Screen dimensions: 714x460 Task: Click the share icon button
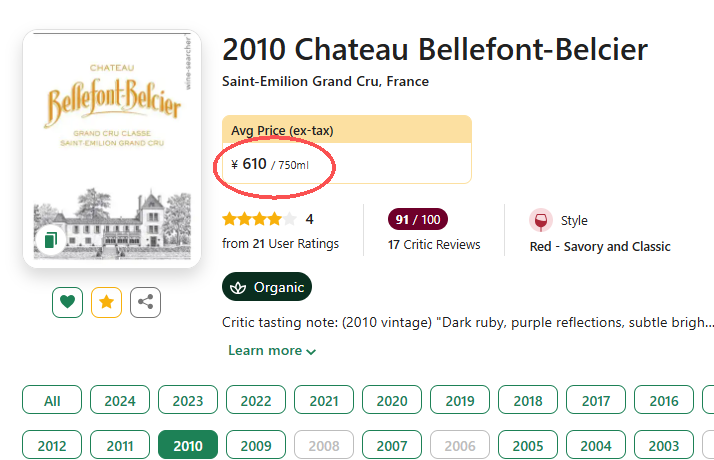tap(145, 302)
